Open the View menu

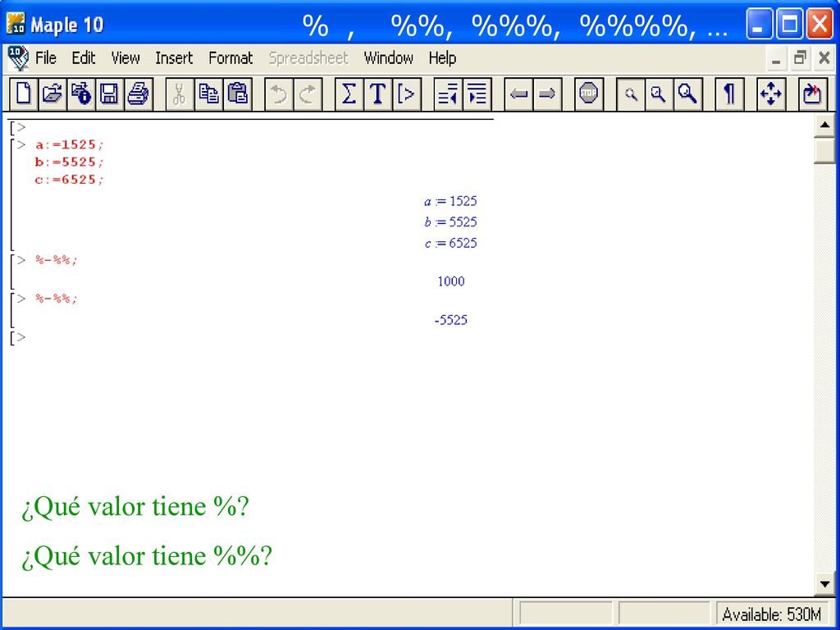[x=126, y=58]
